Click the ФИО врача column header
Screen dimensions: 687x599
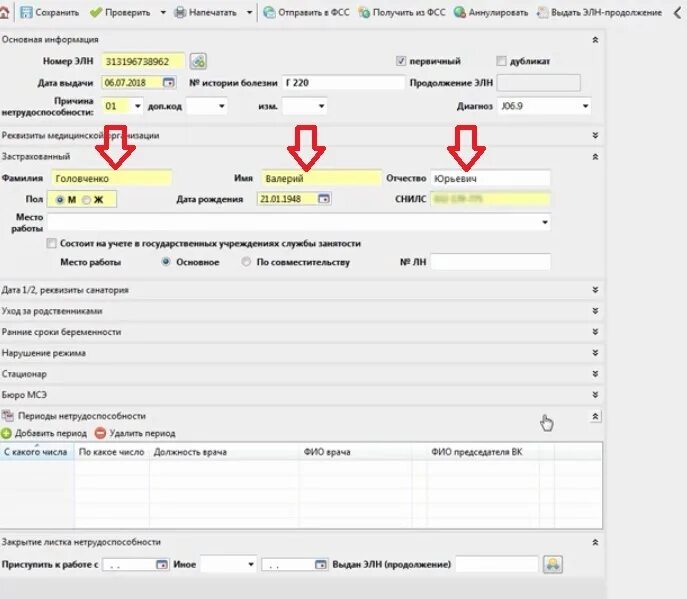pos(355,452)
